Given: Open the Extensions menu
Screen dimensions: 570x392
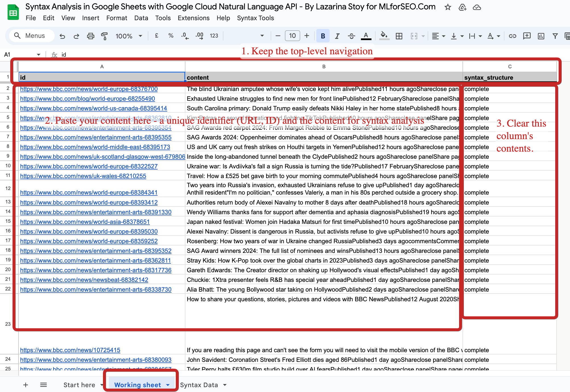Looking at the screenshot, I should (194, 18).
